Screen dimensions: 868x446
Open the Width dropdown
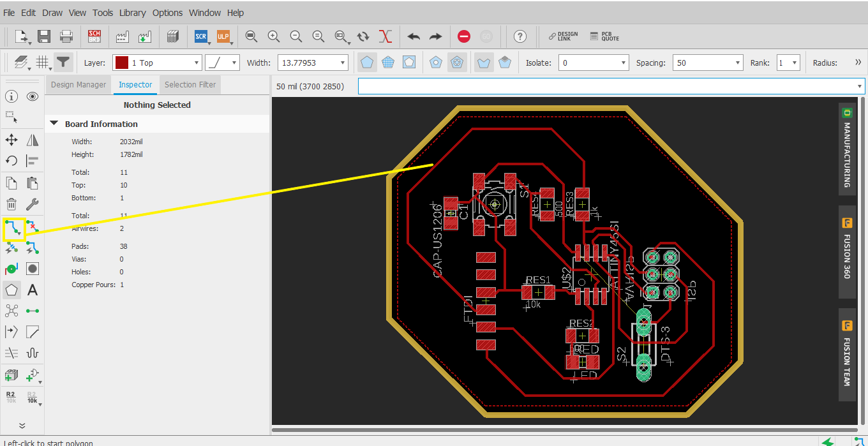point(313,63)
